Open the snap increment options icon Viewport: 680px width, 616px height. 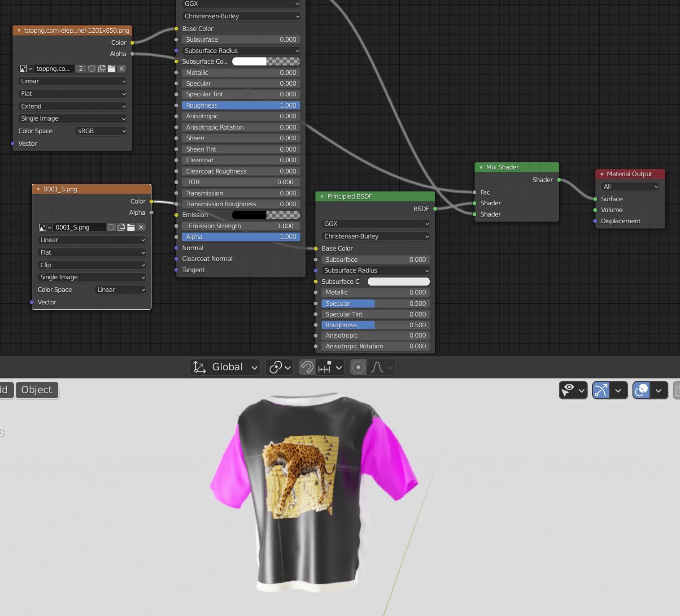point(330,368)
